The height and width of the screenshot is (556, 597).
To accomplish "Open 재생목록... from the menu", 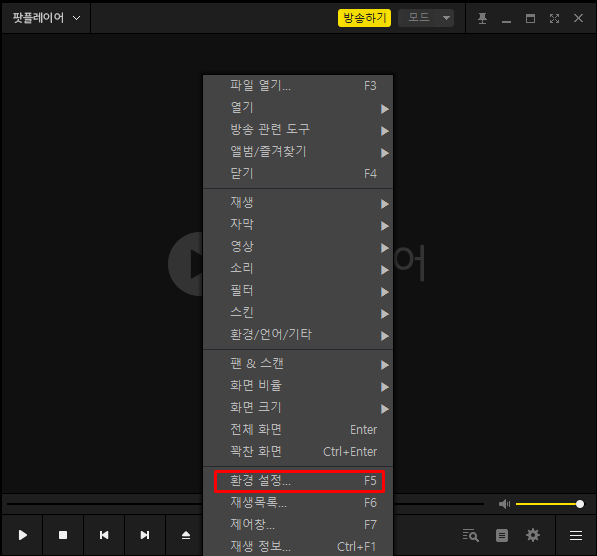I will (298, 503).
